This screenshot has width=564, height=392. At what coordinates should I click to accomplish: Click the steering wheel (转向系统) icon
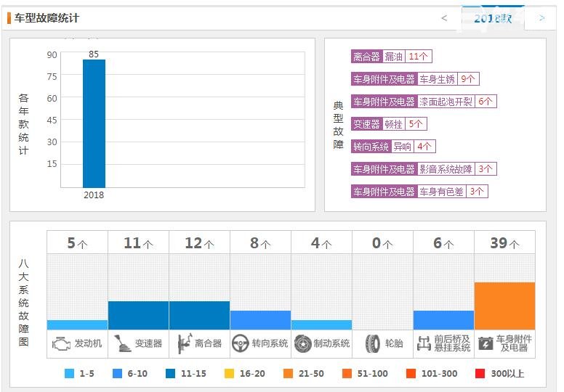pyautogui.click(x=241, y=343)
